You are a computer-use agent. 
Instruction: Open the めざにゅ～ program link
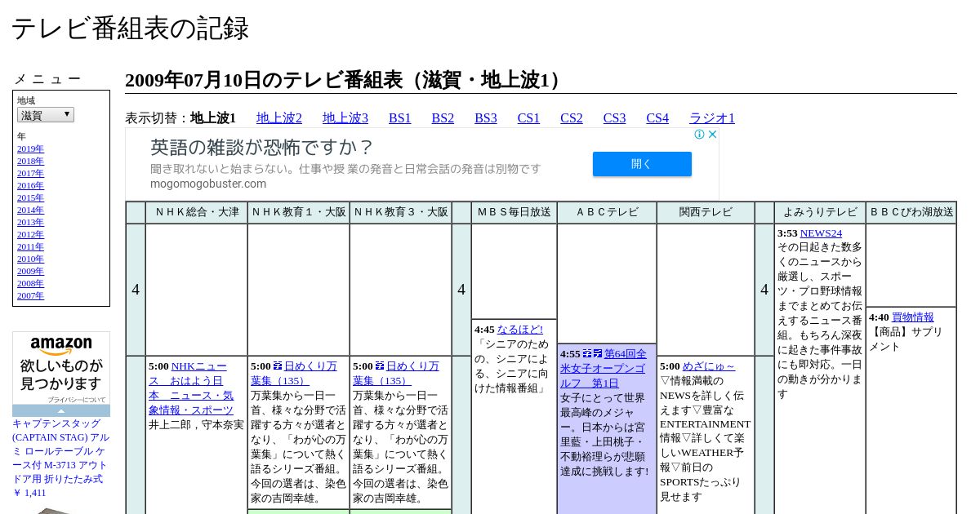point(709,367)
